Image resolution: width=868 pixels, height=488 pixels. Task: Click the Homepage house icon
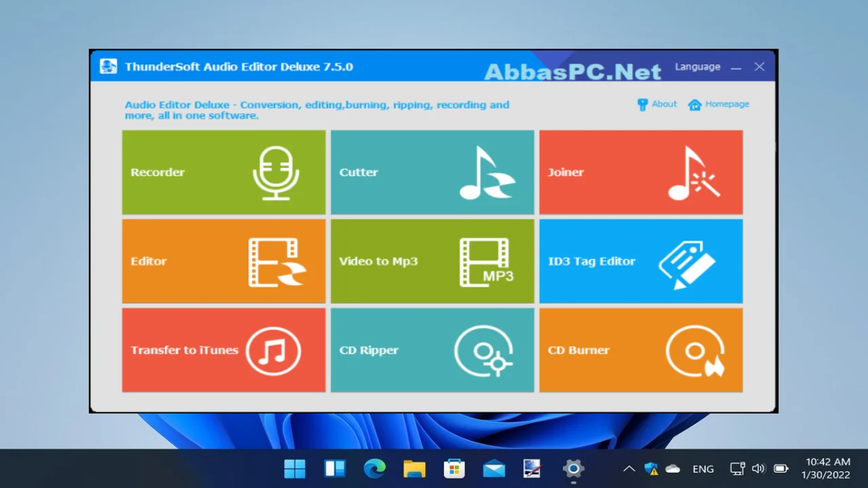(695, 104)
